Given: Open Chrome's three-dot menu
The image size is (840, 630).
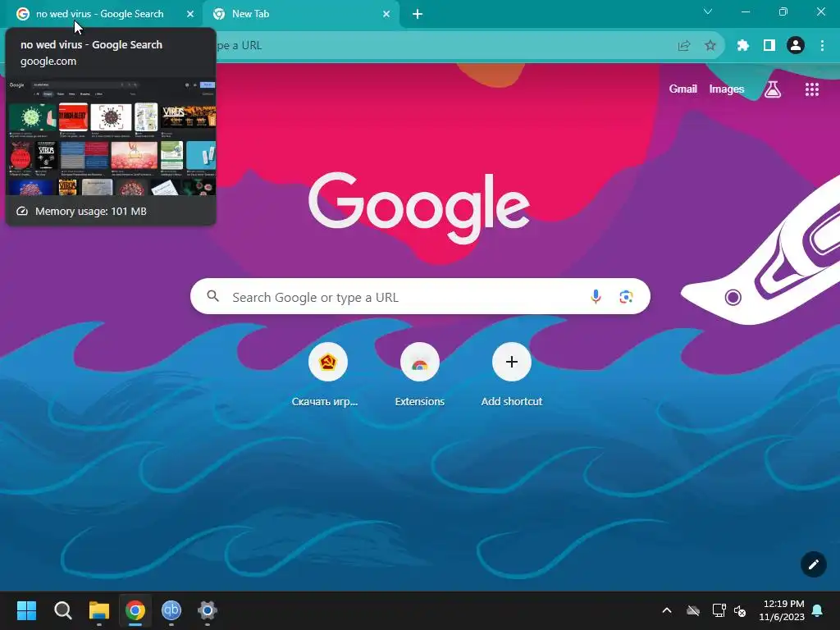Looking at the screenshot, I should [822, 46].
